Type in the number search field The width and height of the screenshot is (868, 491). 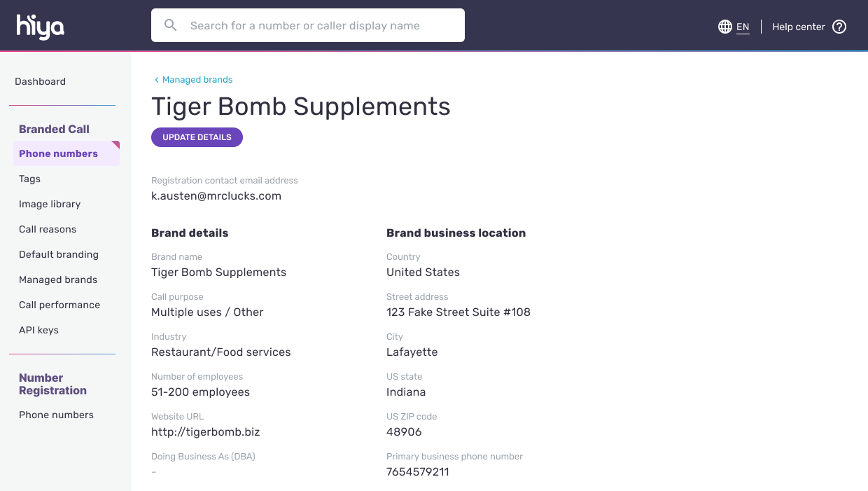click(315, 25)
